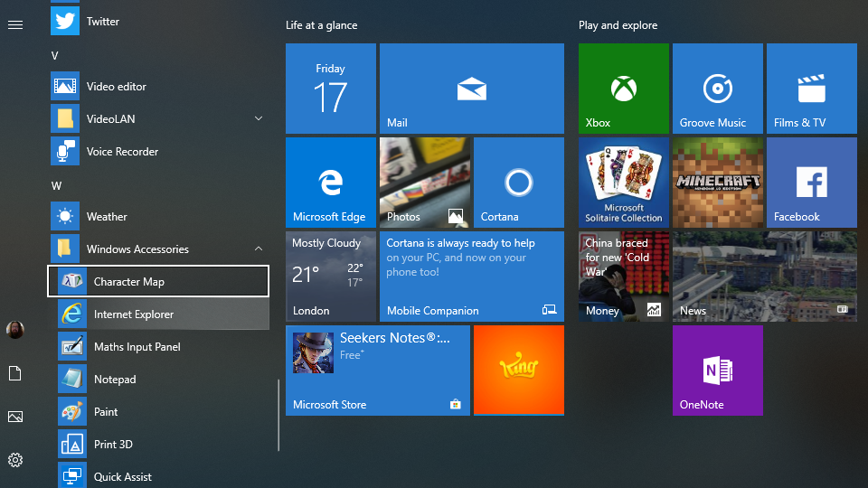Screen dimensions: 868x488
Task: Launch the Cortana tile
Action: [519, 183]
